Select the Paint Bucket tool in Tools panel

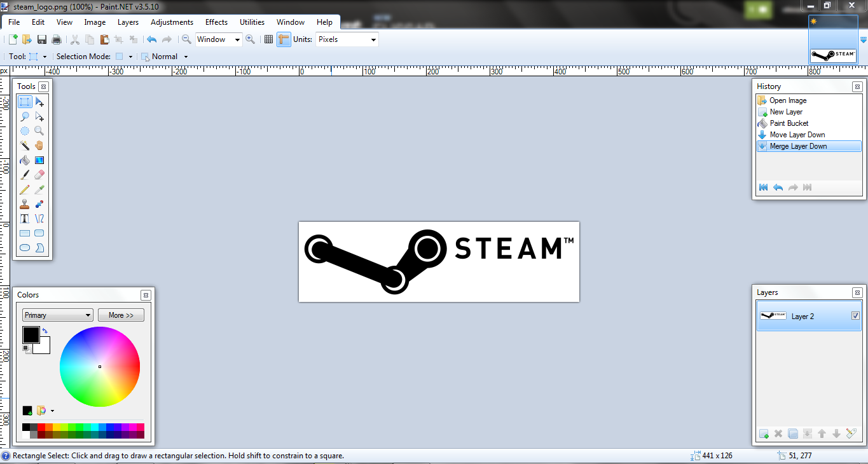tap(25, 160)
